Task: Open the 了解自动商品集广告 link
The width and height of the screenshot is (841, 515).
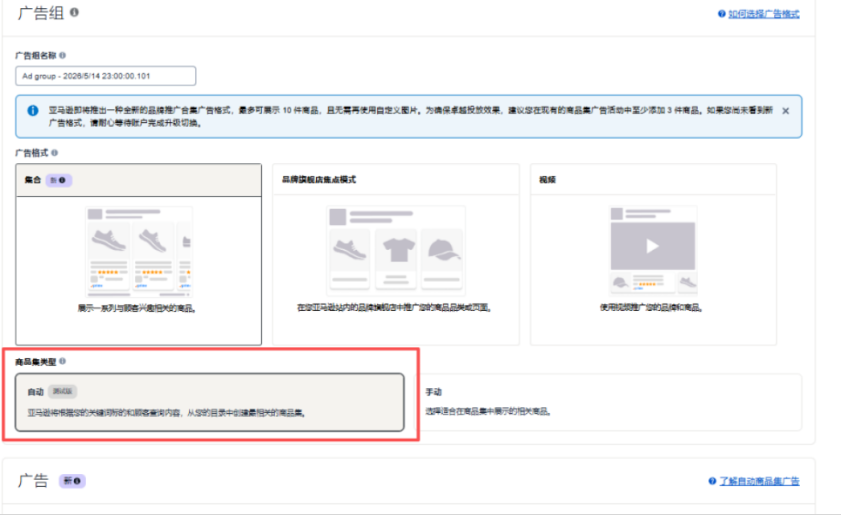Action: [x=759, y=481]
